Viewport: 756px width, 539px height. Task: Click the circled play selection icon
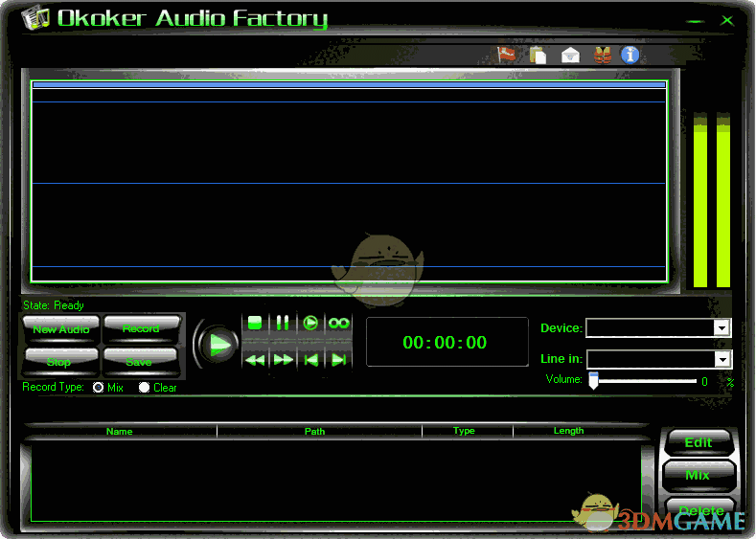310,323
